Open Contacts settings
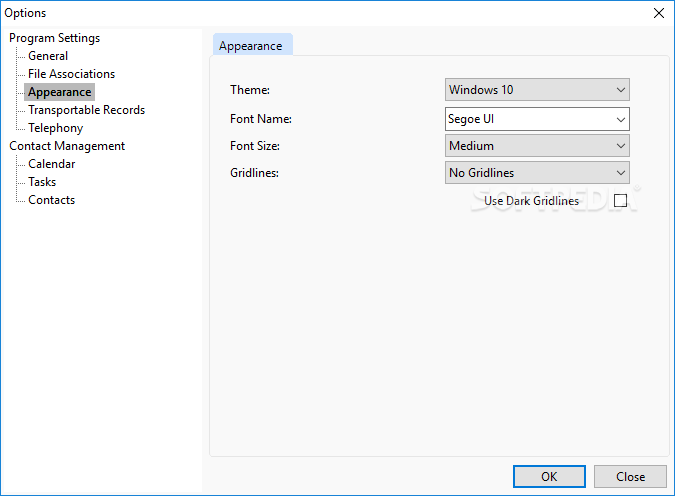This screenshot has height=496, width=675. coord(52,200)
